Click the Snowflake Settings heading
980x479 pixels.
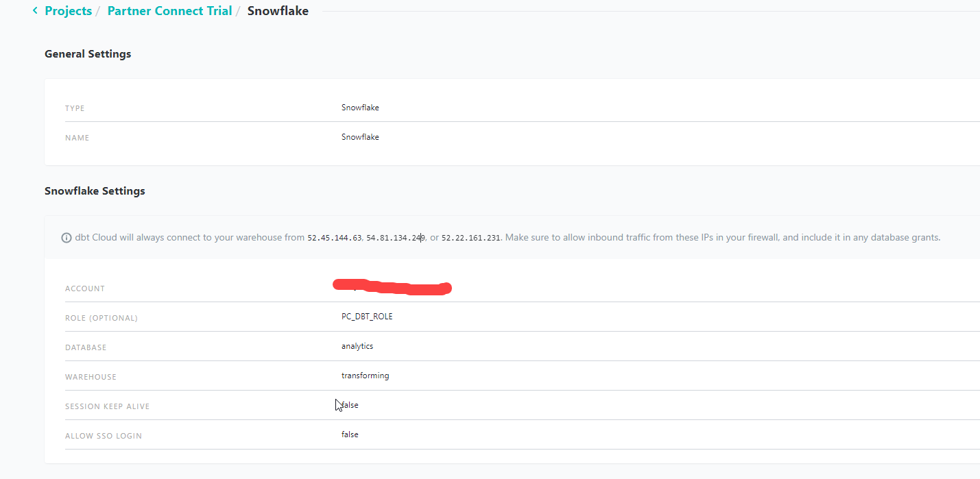click(x=95, y=191)
